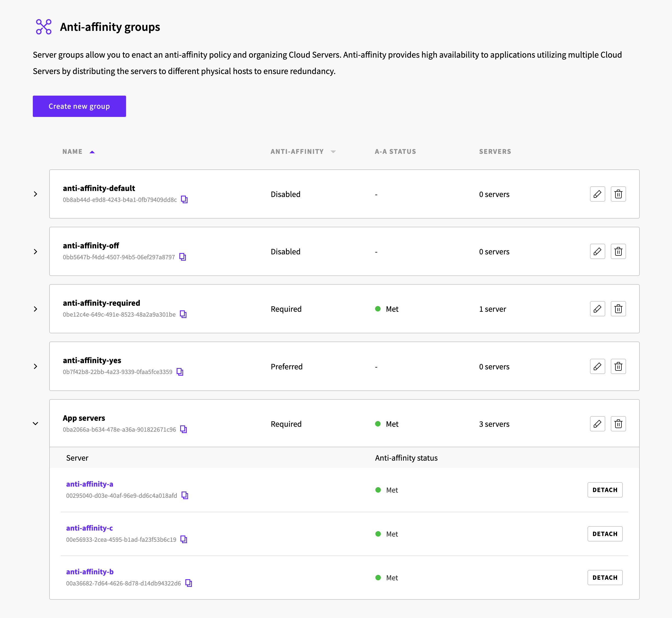Screen dimensions: 672x618
Task: Delete the anti-affinity-off group
Action: coord(618,251)
